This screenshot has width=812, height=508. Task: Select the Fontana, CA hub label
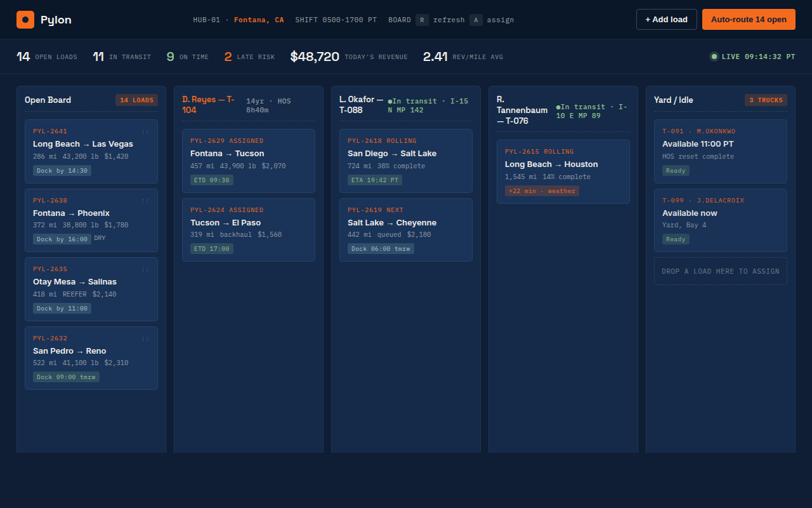tap(259, 20)
